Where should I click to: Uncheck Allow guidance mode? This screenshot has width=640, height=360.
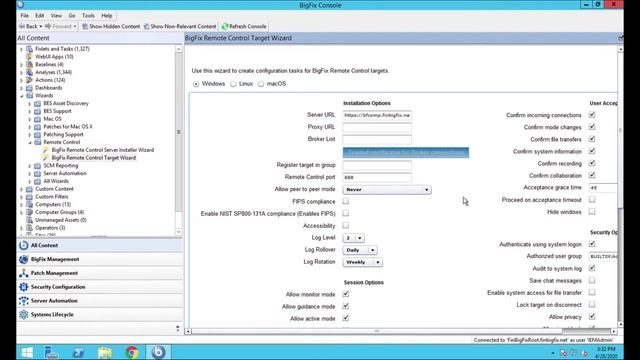(346, 306)
